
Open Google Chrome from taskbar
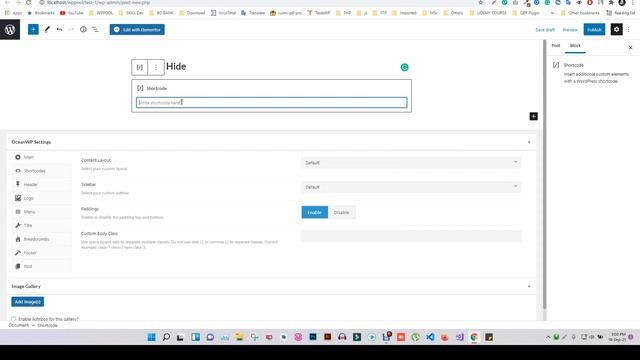coord(474,337)
